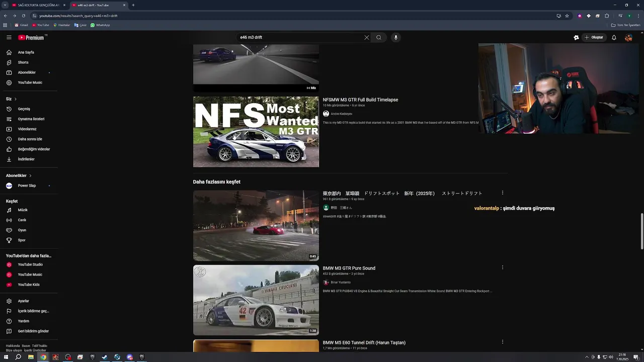644x362 pixels.
Task: Open NFSMW M3 GTR Full Build Timelapse title
Action: (360, 100)
